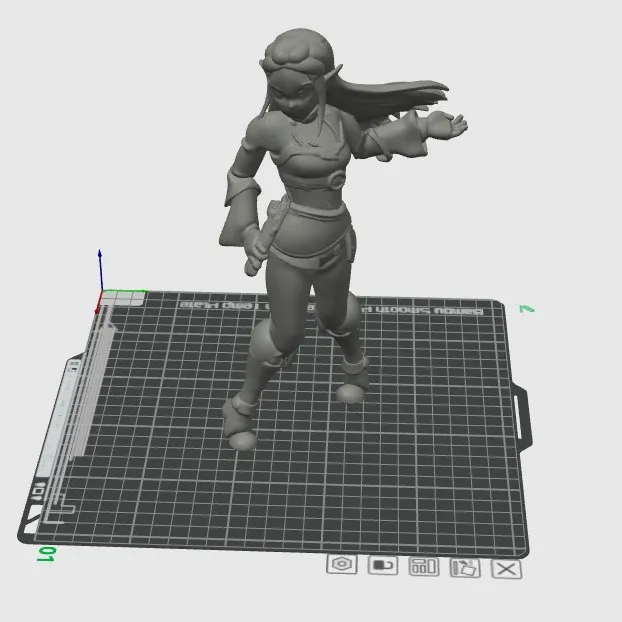Image resolution: width=622 pixels, height=622 pixels.
Task: Toggle the plate lock icon
Action: (x=383, y=565)
